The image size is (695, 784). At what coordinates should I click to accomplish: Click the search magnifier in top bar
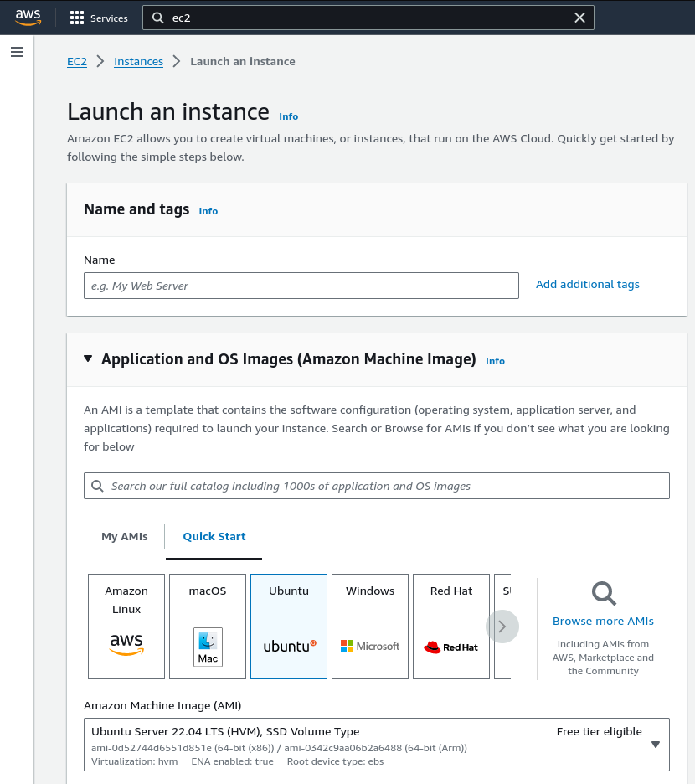click(158, 18)
